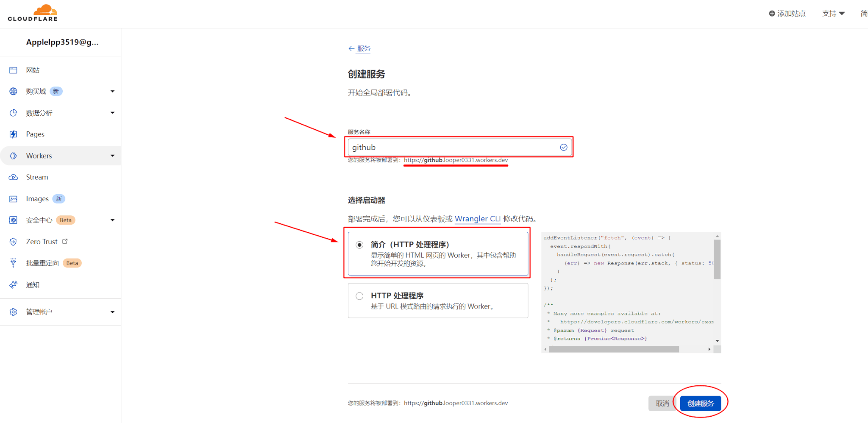The height and width of the screenshot is (423, 868).
Task: Click the Zero Trust external link icon
Action: click(x=65, y=241)
